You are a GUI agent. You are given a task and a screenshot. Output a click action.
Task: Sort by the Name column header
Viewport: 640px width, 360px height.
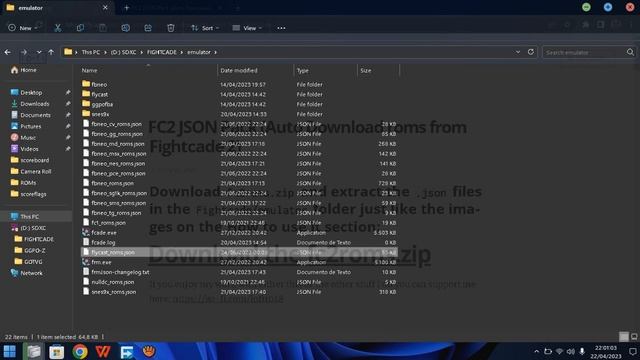(89, 71)
